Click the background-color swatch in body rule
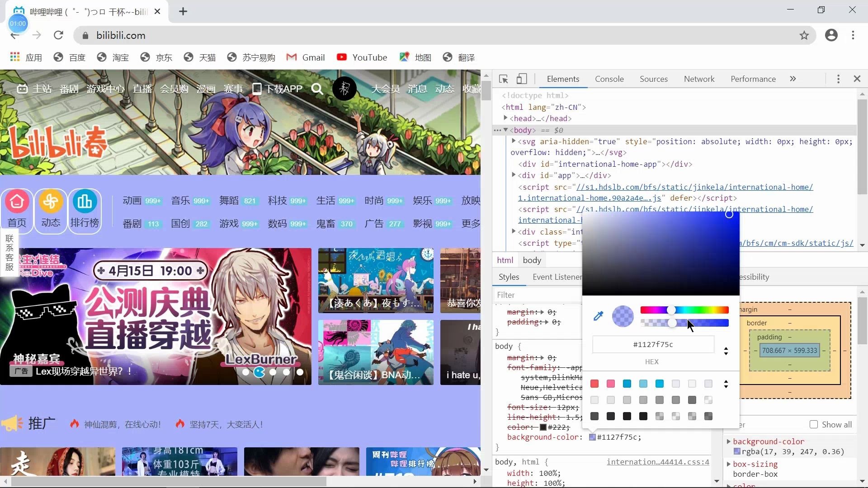Screen dimensions: 868x488 coord(592,437)
